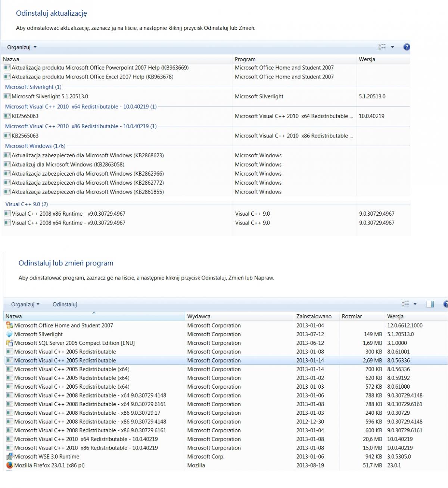Click the icon of security update KB2862966

point(7,174)
